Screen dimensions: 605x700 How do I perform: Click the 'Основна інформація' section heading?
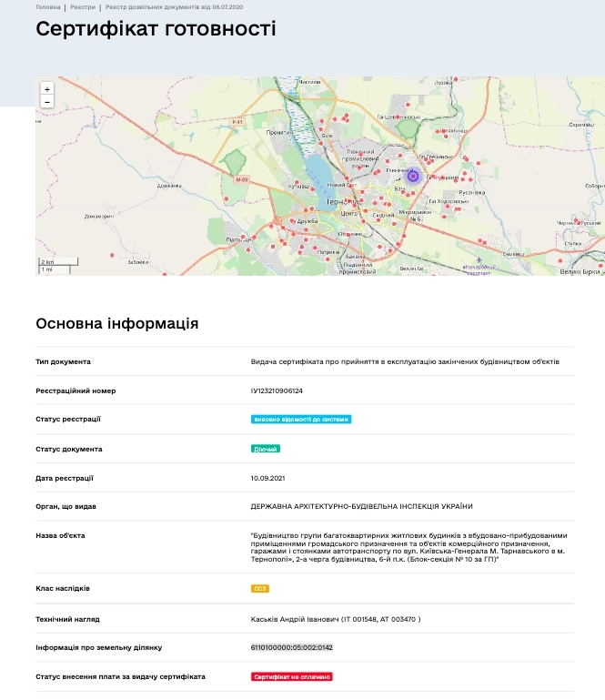[x=116, y=323]
